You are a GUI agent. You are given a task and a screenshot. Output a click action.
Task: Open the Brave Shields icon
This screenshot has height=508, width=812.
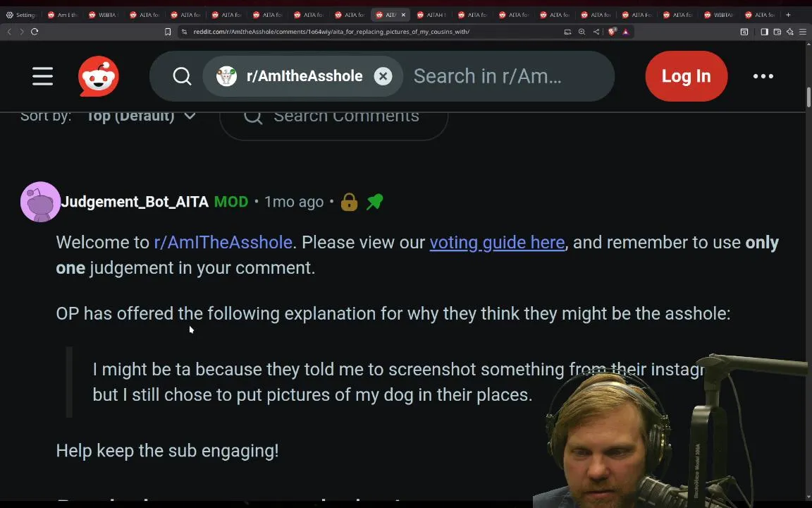[x=612, y=32]
